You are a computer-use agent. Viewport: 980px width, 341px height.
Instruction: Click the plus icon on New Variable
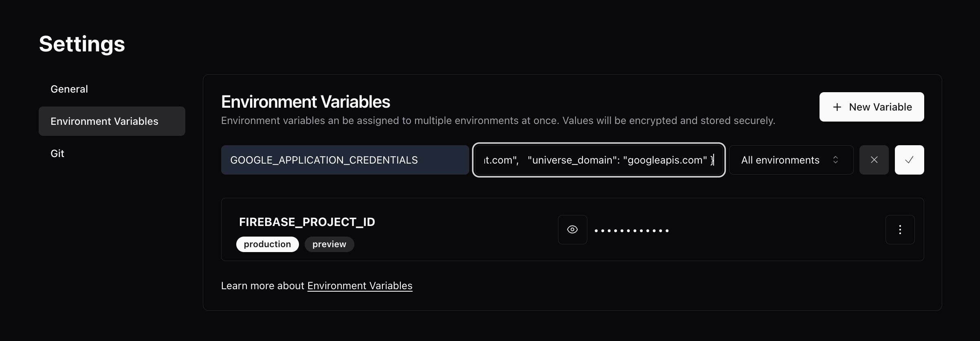[837, 107]
